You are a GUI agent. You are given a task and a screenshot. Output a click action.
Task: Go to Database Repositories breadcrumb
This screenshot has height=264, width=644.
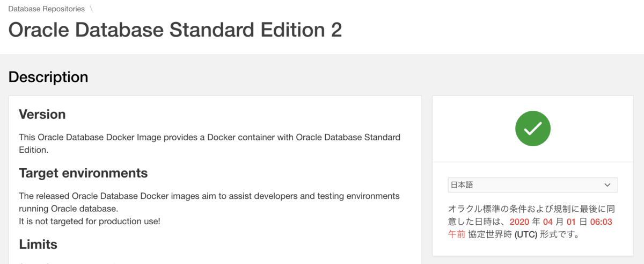(x=47, y=9)
